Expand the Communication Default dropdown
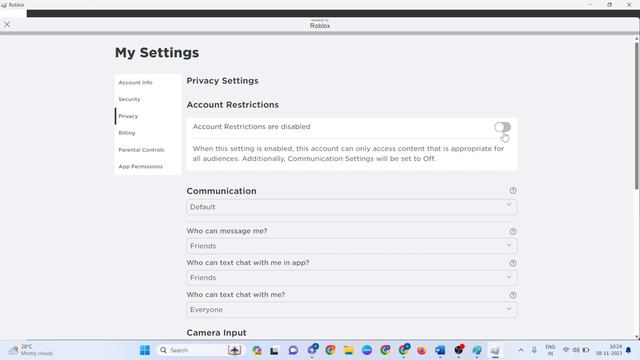Viewport: 640px width, 360px height. pyautogui.click(x=351, y=207)
